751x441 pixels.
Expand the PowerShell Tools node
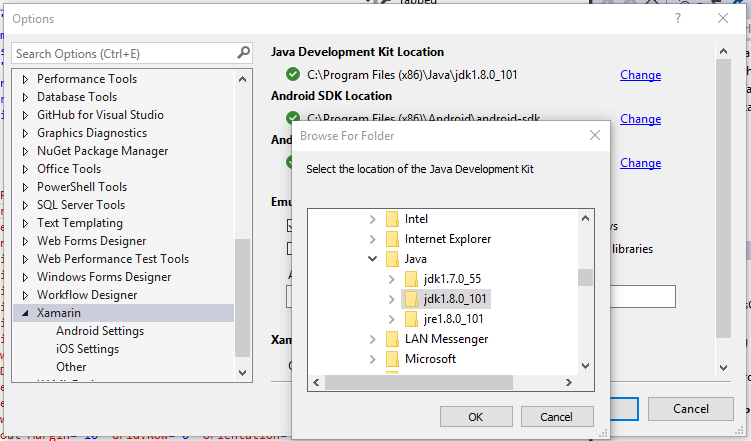coord(25,187)
